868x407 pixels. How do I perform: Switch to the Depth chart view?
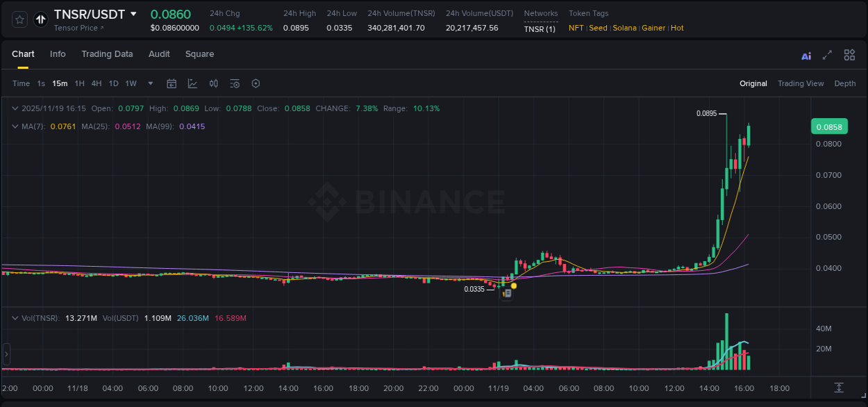tap(845, 83)
